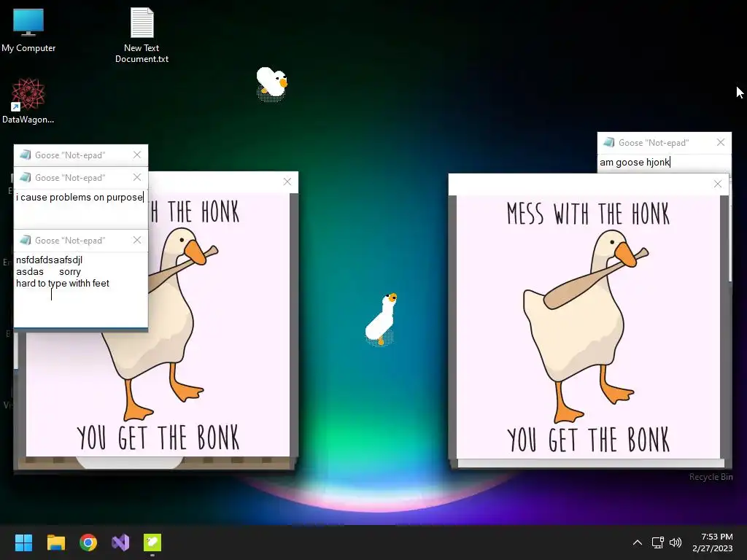Launch Google Chrome from the taskbar
Viewport: 747px width, 560px height.
pos(88,542)
